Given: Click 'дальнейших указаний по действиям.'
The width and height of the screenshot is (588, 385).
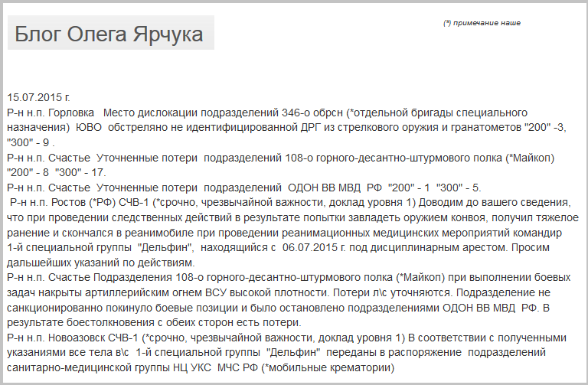Looking at the screenshot, I should [100, 263].
